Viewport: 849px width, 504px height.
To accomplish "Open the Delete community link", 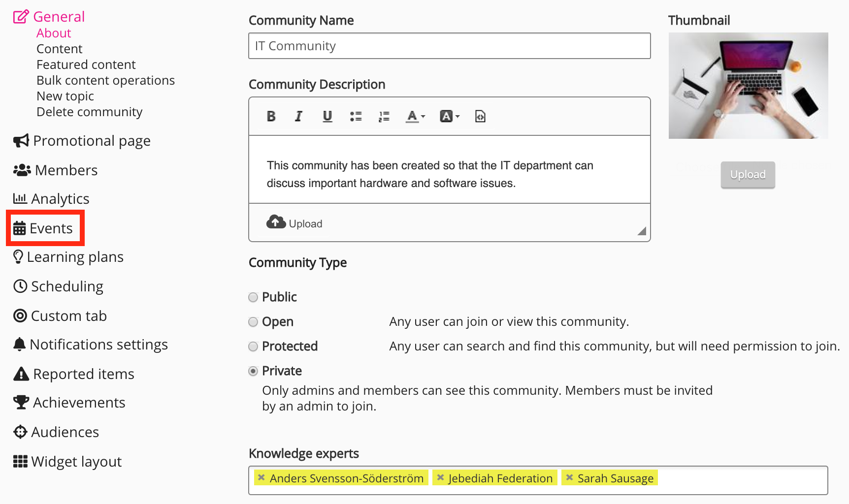I will [x=89, y=112].
